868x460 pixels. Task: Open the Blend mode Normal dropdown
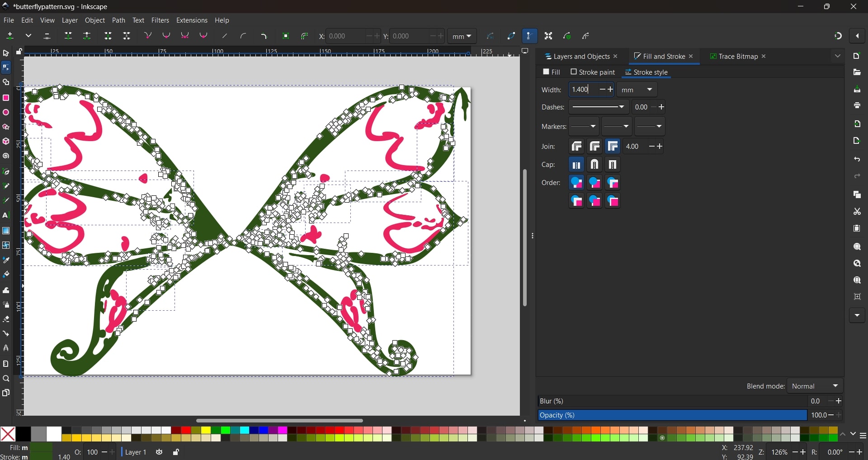click(815, 386)
